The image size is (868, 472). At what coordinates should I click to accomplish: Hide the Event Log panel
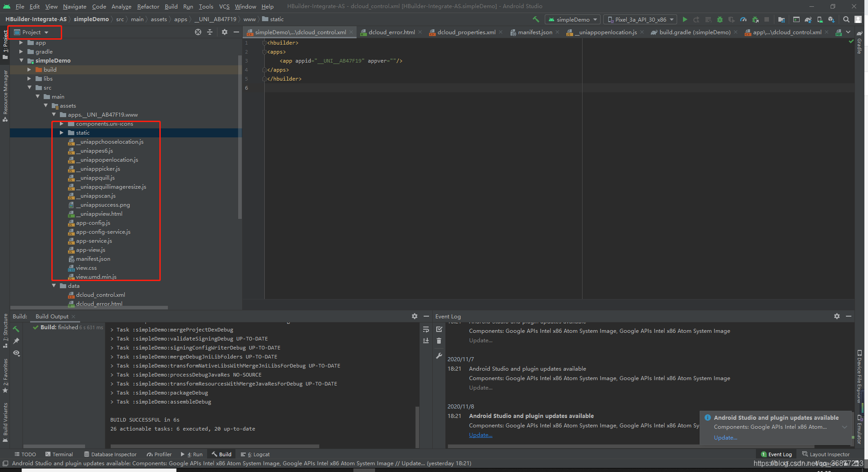pos(849,316)
